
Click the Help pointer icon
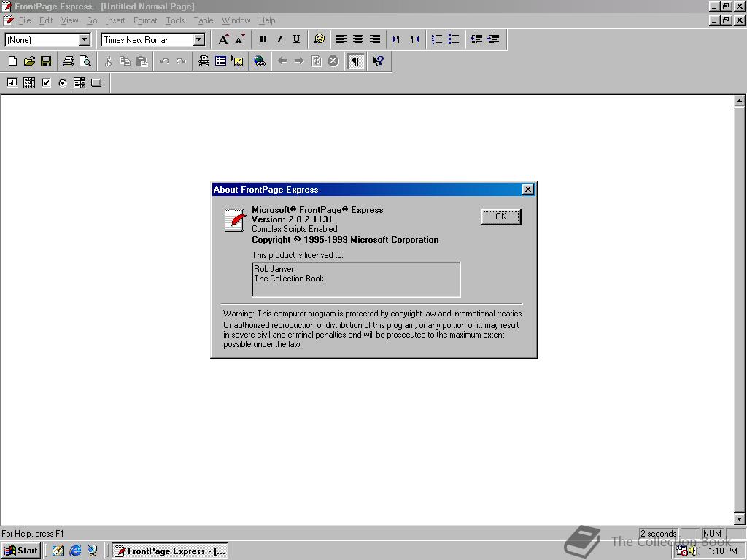point(378,61)
